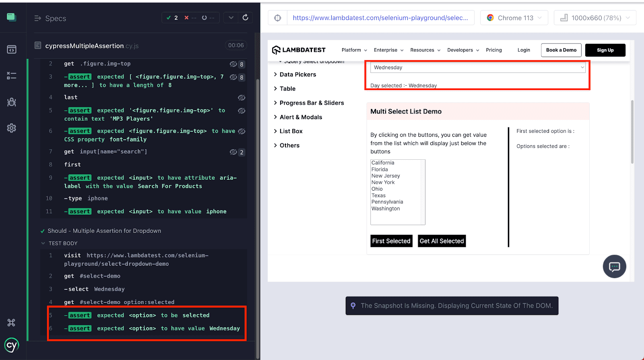Image resolution: width=644 pixels, height=360 pixels.
Task: Click the Login link
Action: point(524,50)
